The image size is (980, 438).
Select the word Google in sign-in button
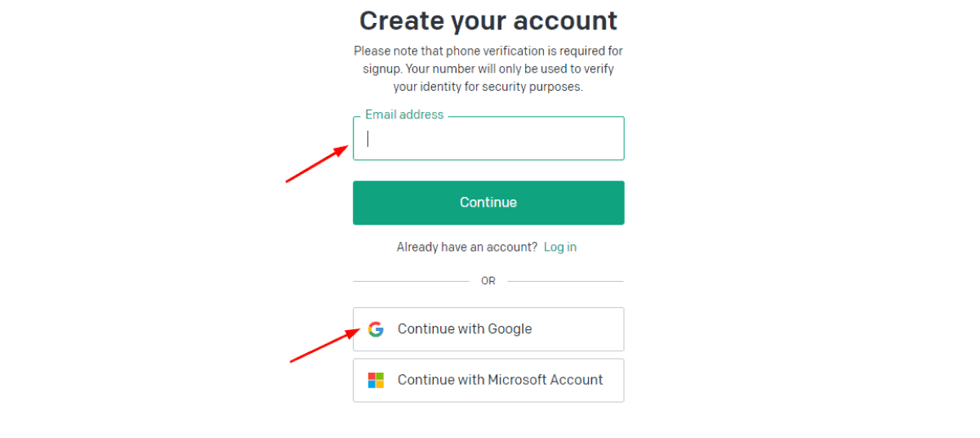tap(510, 329)
